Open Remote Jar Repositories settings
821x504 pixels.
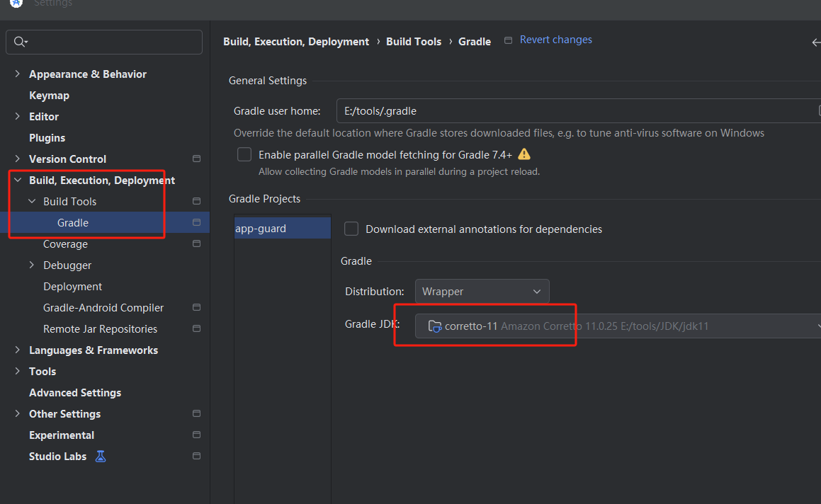pos(100,328)
